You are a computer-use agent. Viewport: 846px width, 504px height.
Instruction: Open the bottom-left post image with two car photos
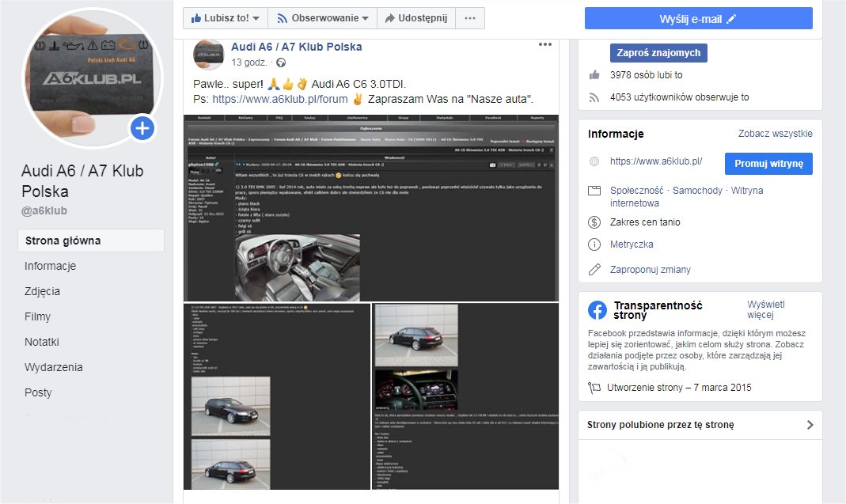277,396
